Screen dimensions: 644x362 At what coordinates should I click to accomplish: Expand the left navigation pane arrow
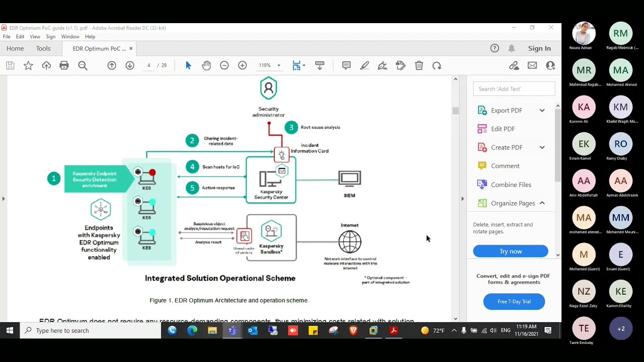pos(3,199)
